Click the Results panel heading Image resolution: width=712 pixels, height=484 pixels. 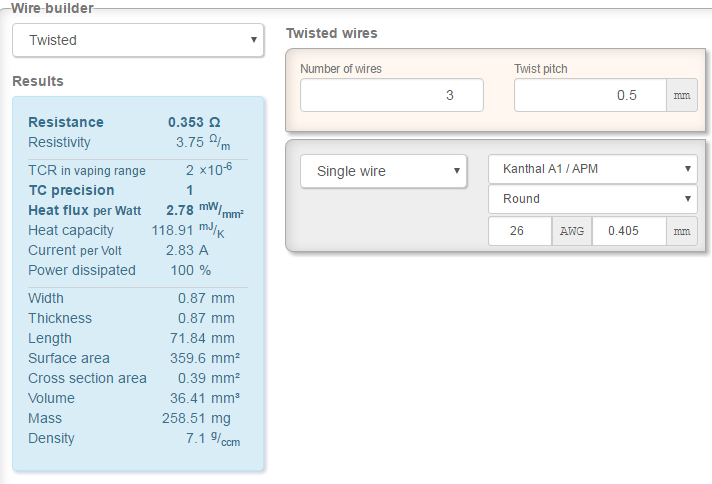(38, 81)
